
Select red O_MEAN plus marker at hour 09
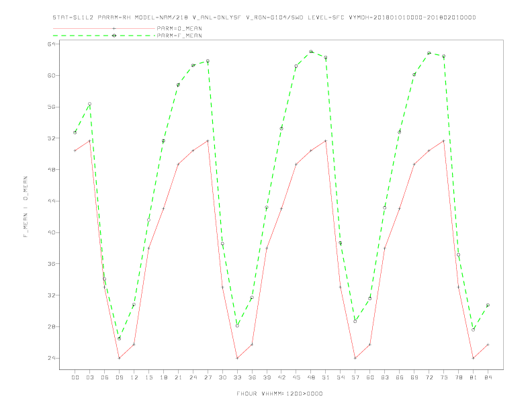(119, 358)
